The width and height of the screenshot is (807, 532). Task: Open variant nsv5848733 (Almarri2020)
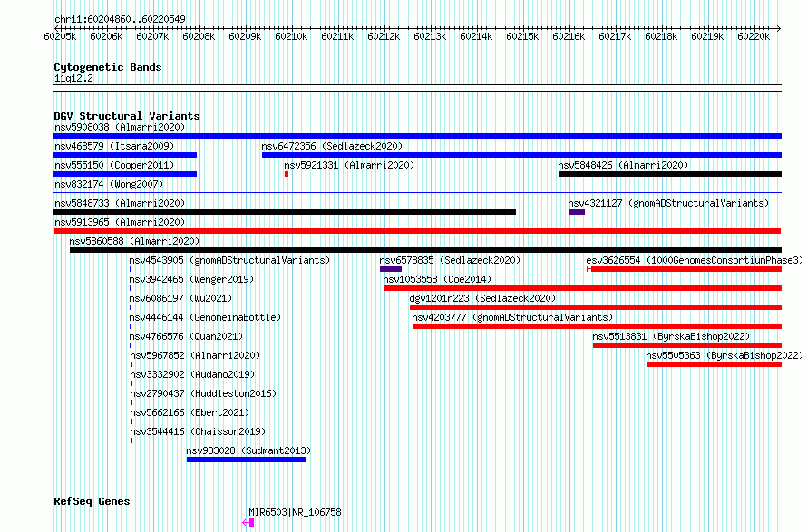[x=120, y=203]
